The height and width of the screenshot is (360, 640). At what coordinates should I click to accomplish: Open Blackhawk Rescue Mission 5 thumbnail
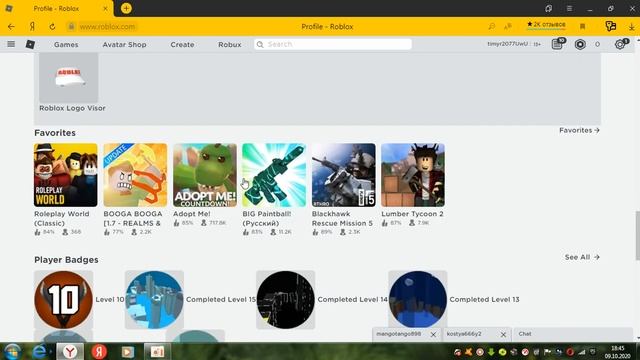[344, 175]
